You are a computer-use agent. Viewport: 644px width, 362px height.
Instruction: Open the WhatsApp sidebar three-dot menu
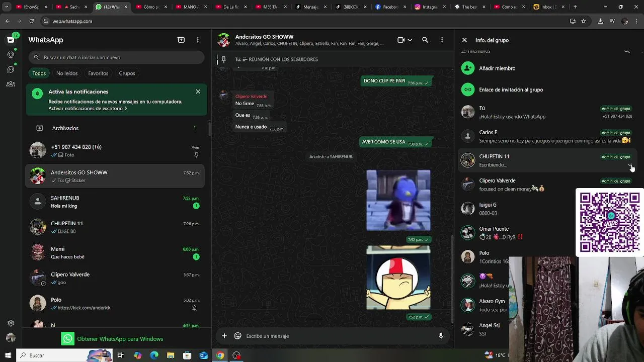point(198,40)
